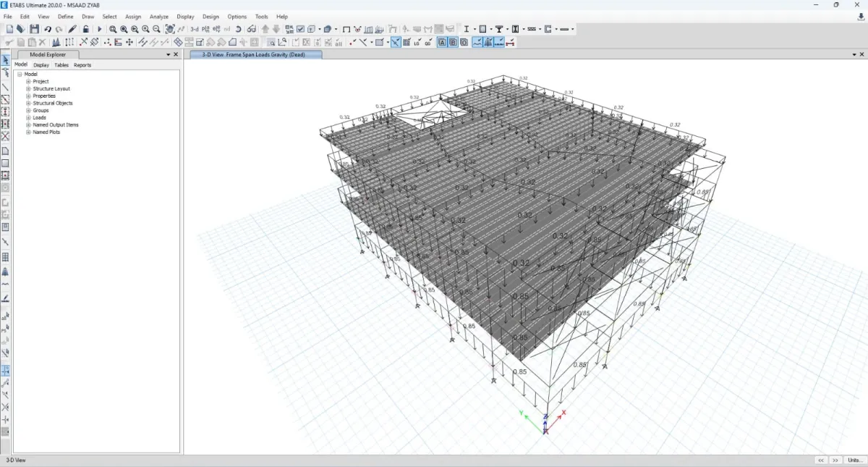Expand the Properties tree node
Image resolution: width=868 pixels, height=467 pixels.
click(x=28, y=96)
